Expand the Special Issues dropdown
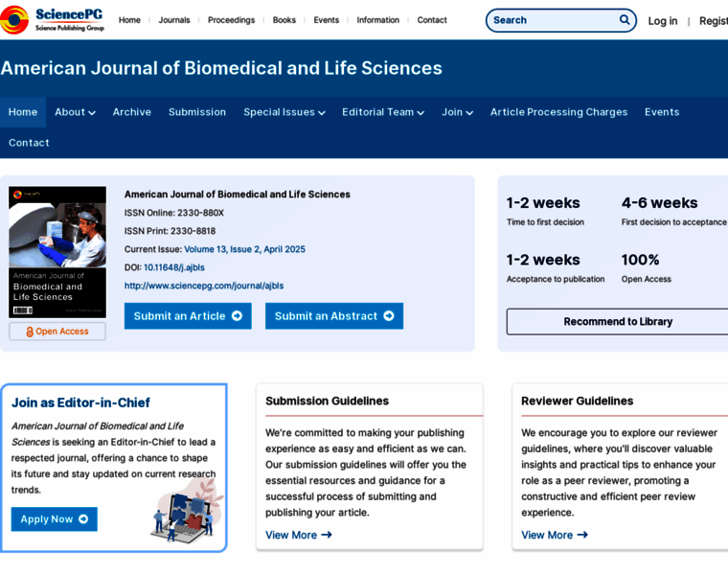728x575 pixels. pos(284,112)
